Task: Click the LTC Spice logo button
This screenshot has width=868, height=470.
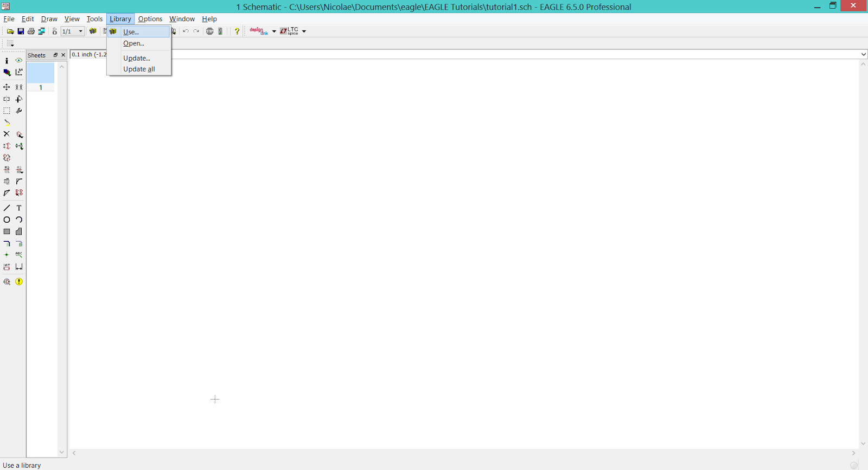Action: coord(289,31)
